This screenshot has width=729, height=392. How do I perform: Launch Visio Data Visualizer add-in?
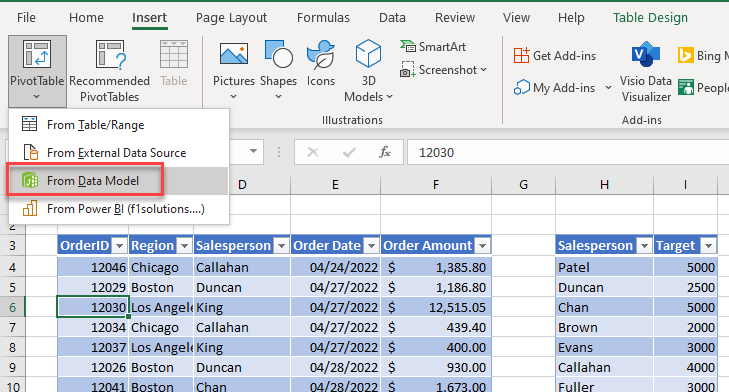tap(646, 71)
